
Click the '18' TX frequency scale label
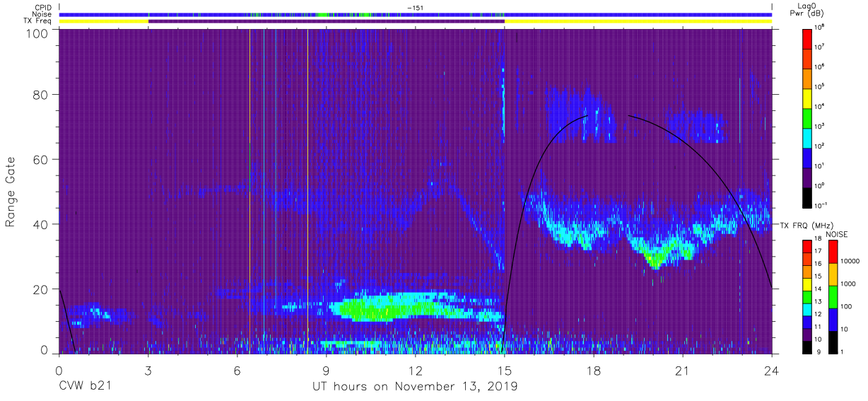tap(818, 238)
